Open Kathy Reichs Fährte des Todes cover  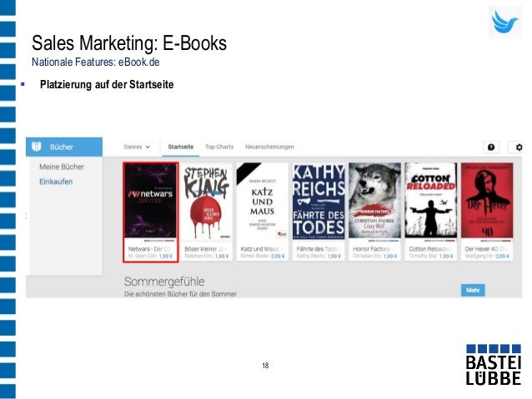coord(319,201)
